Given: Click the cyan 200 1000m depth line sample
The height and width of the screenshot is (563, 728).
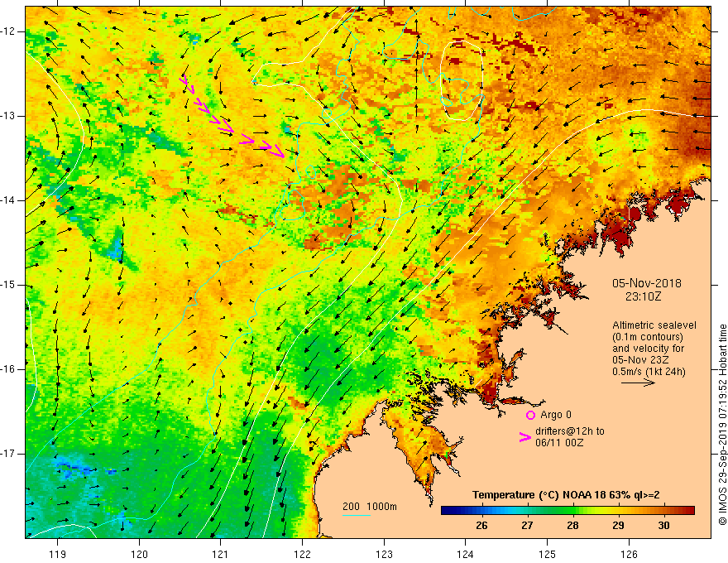Looking at the screenshot, I should (x=356, y=515).
